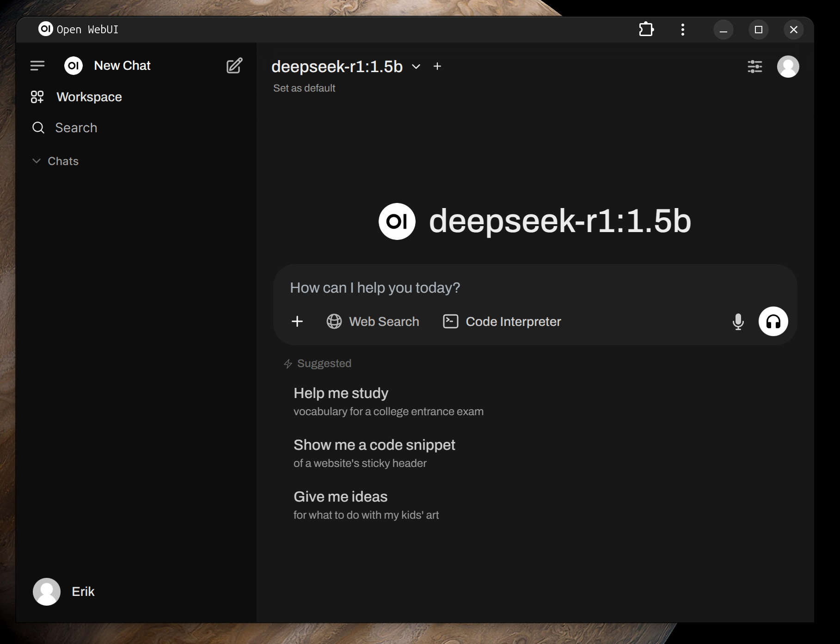The image size is (840, 644).
Task: Open Erik's profile menu
Action: point(64,591)
